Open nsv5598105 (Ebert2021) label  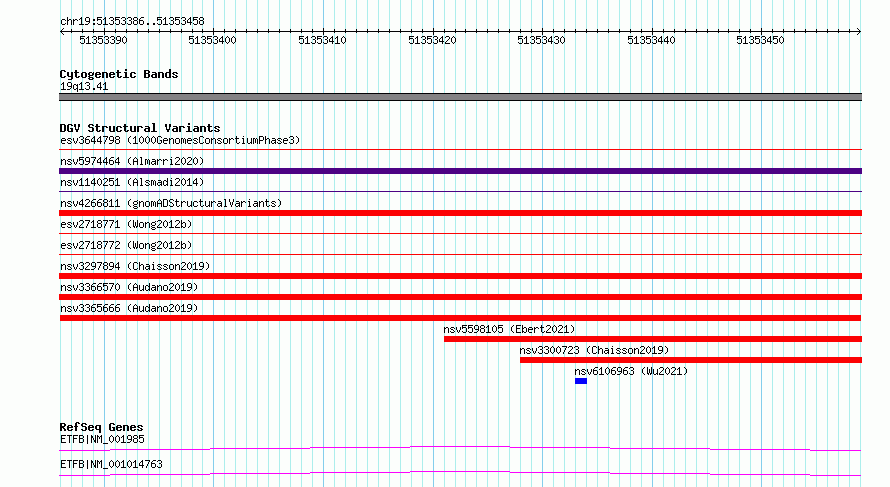(x=509, y=329)
